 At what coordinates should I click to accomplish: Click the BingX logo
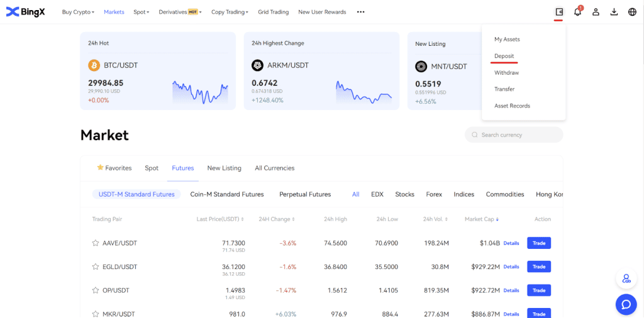25,12
